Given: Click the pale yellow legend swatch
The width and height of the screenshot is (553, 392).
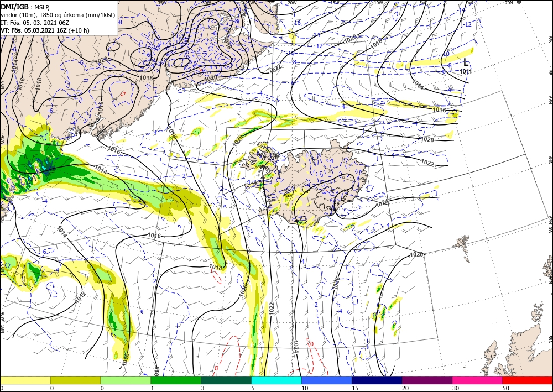Looking at the screenshot, I should 25,380.
